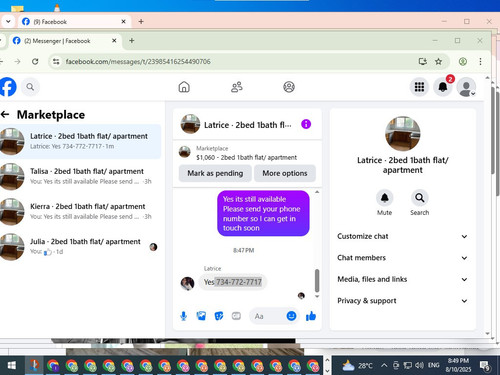This screenshot has width=500, height=375.
Task: Expand Chat members section
Action: click(x=402, y=258)
